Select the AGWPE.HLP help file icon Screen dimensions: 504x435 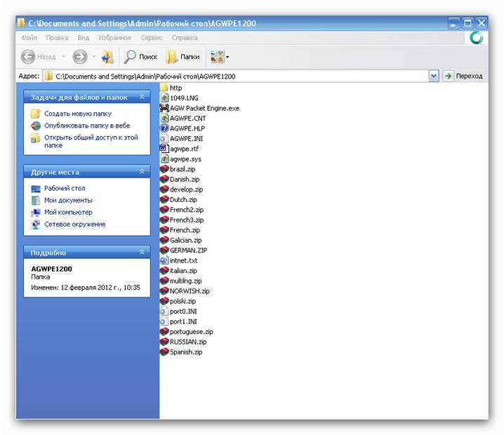[164, 128]
